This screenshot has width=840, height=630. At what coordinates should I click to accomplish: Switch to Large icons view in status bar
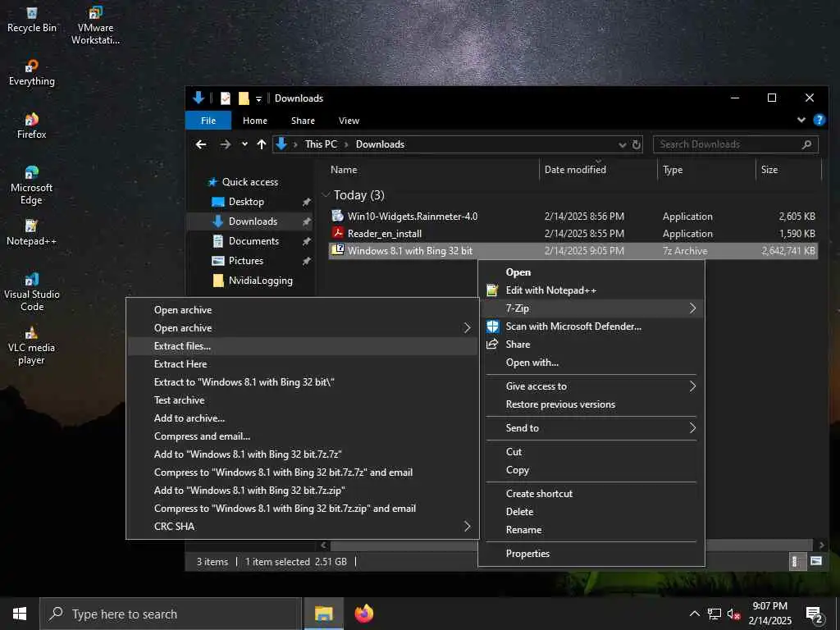(816, 561)
